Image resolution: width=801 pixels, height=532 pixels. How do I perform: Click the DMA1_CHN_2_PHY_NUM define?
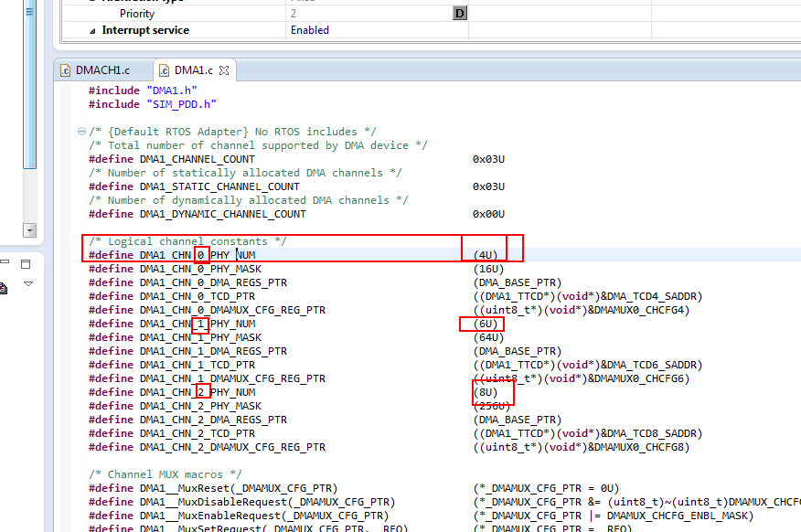pos(198,393)
